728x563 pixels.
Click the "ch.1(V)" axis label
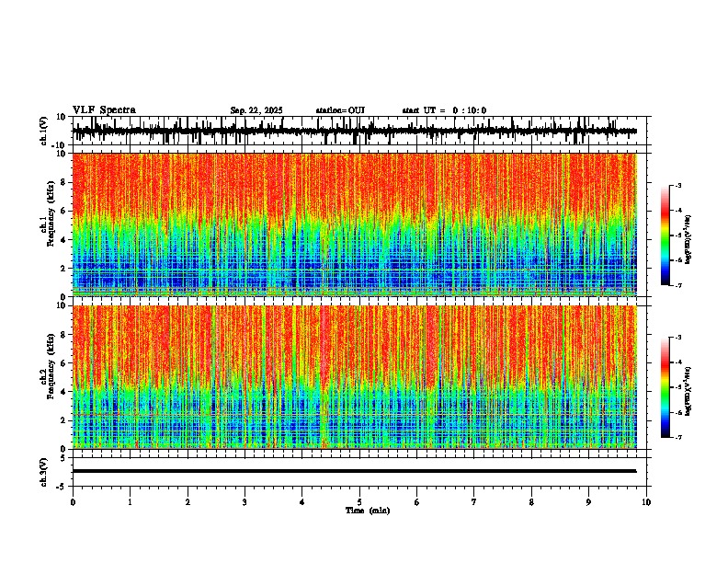pyautogui.click(x=44, y=131)
